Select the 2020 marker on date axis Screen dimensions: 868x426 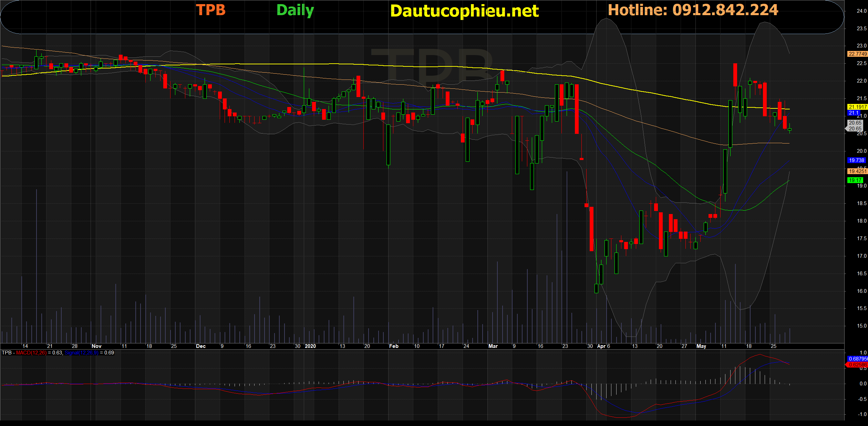tap(310, 346)
